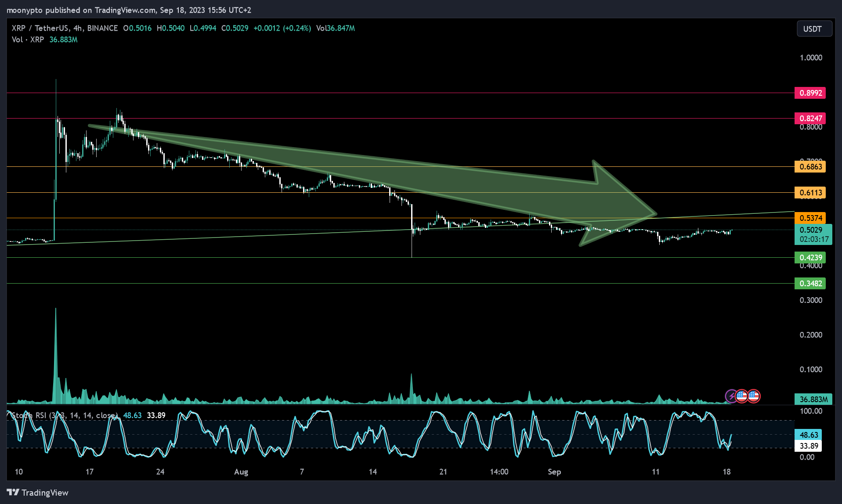The image size is (842, 504).
Task: Click the purple lightning event icon
Action: click(731, 396)
